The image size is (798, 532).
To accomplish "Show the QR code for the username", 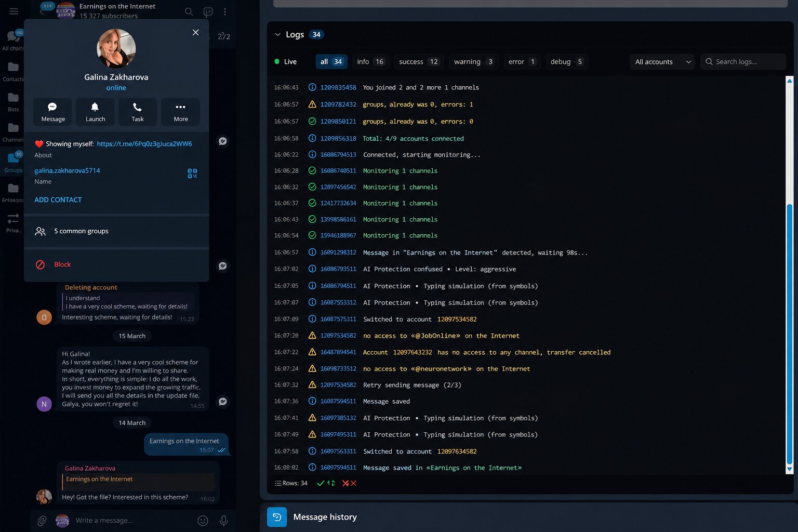I will click(x=192, y=174).
